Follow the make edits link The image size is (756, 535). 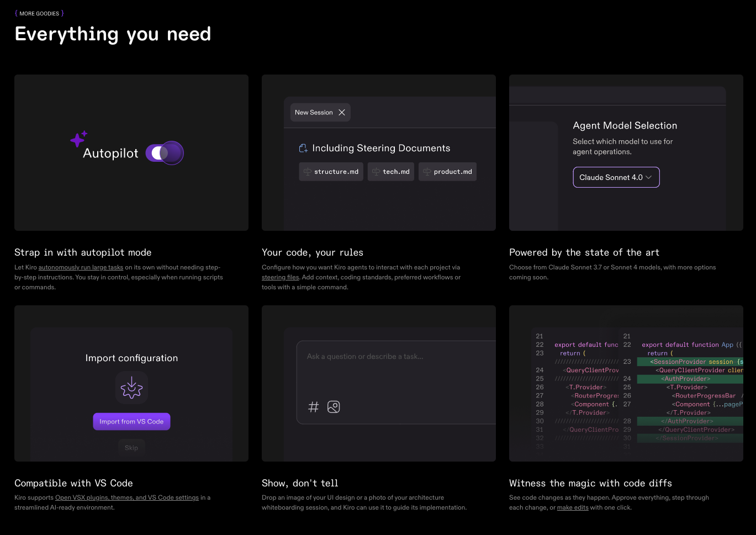coord(573,507)
